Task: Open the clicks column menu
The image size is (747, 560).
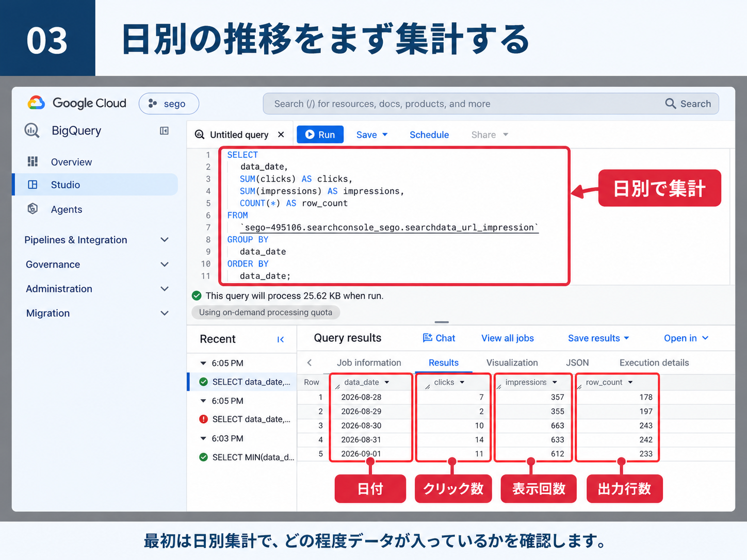Action: 462,382
